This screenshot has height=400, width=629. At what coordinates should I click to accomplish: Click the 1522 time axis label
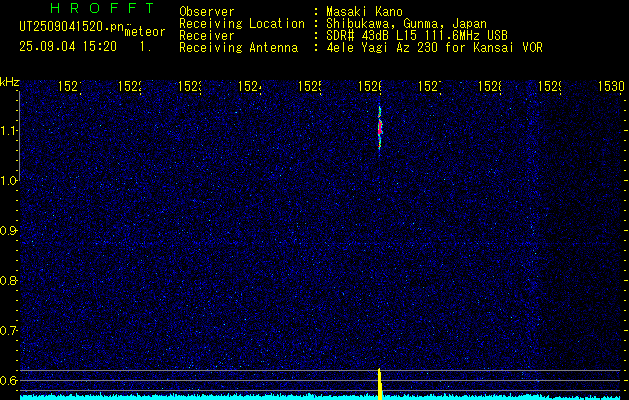(130, 86)
